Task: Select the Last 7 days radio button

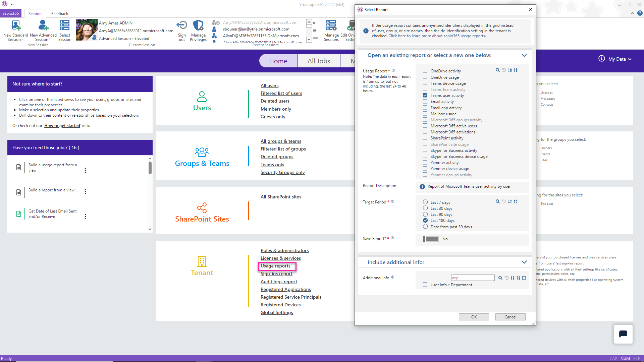Action: tap(425, 202)
